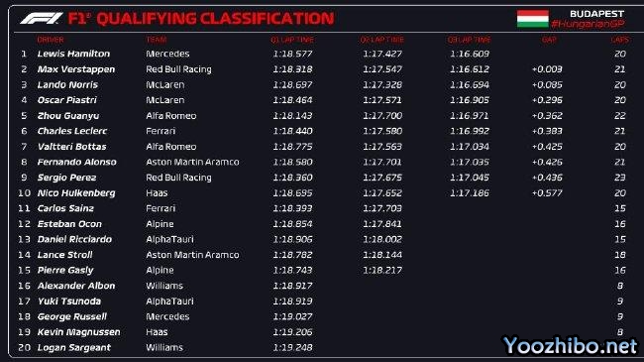Screen dimensions: 644x362
Task: Select the Q3 lap time column header
Action: (469, 40)
